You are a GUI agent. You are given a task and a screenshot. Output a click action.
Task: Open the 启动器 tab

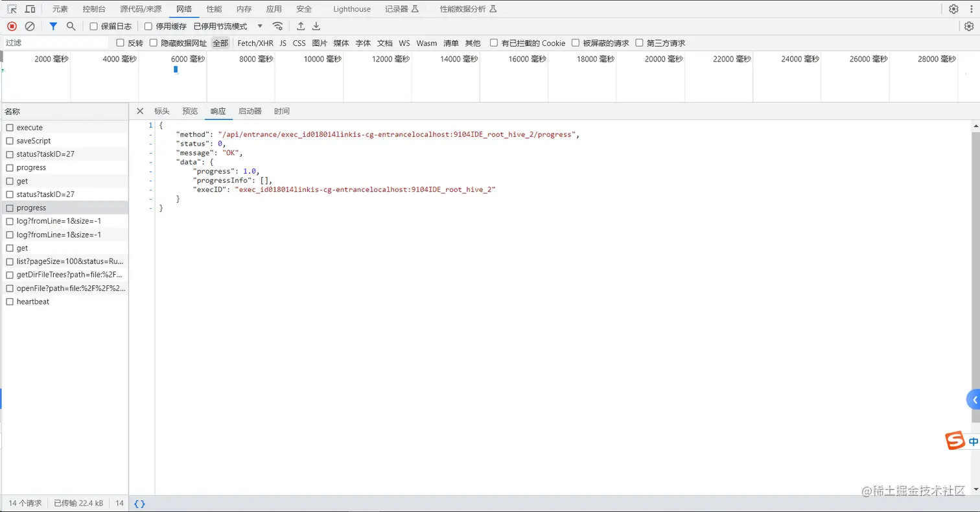(x=250, y=111)
